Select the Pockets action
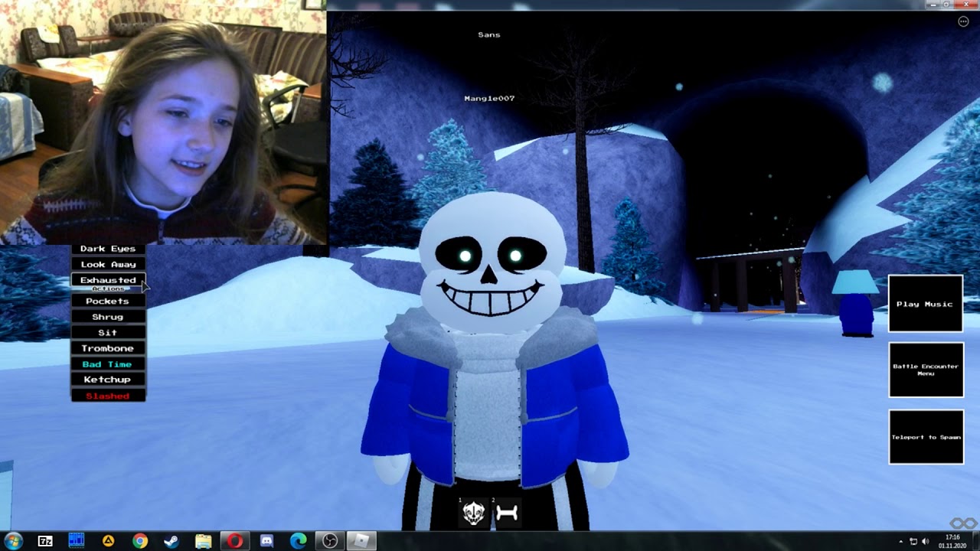Image resolution: width=980 pixels, height=551 pixels. (108, 302)
